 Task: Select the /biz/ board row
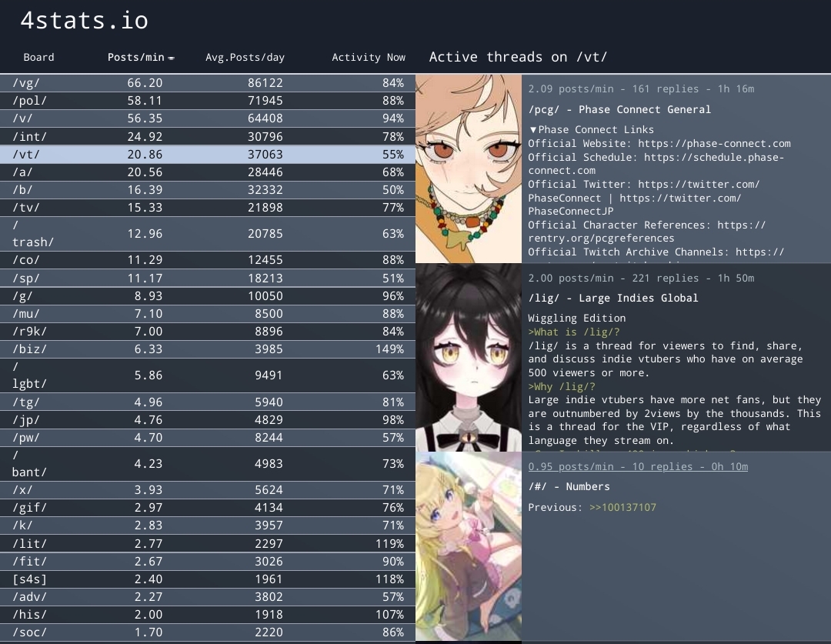coord(208,349)
